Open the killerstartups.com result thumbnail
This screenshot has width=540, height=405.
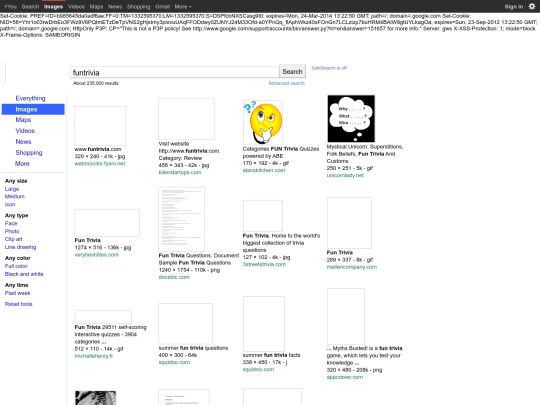click(186, 119)
